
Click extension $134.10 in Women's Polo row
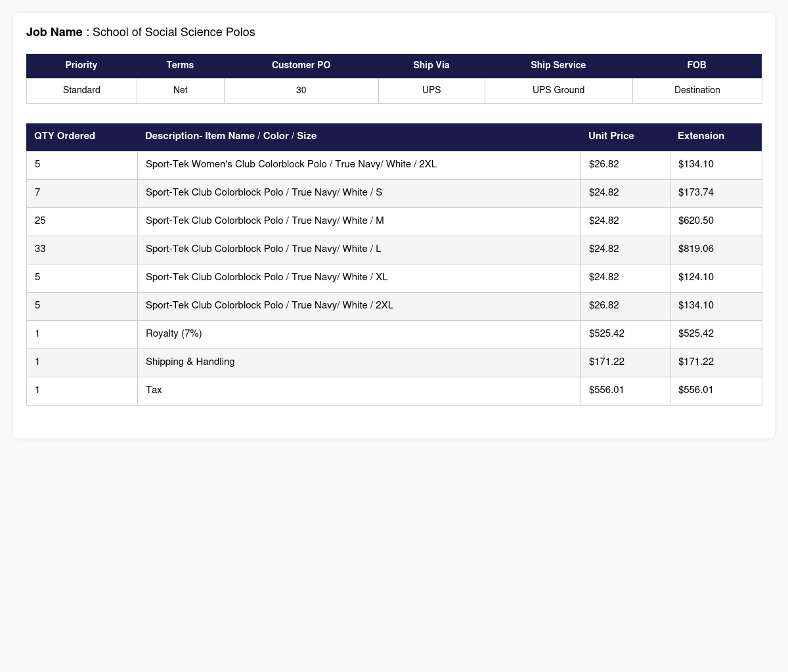[716, 165]
